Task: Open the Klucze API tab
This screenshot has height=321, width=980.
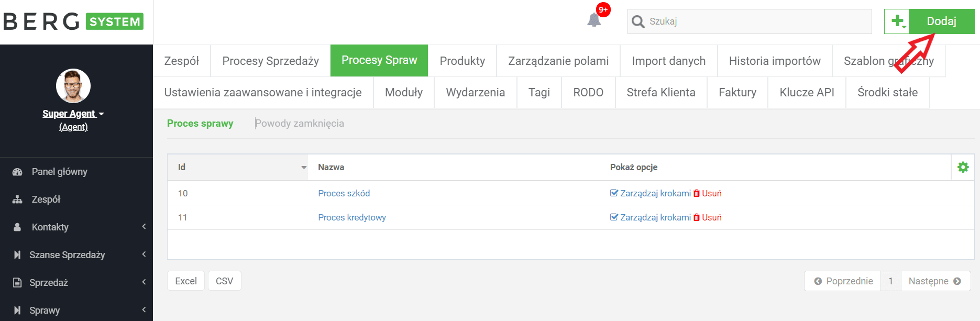Action: pyautogui.click(x=807, y=92)
